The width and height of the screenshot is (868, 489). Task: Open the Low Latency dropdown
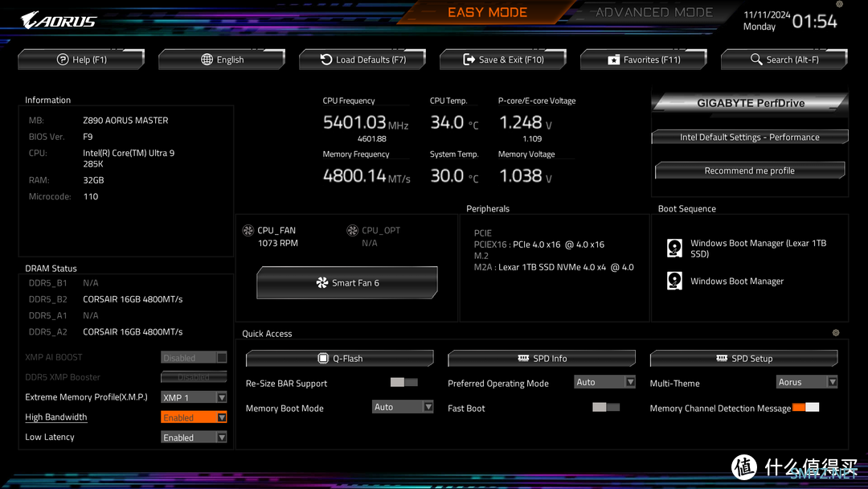pyautogui.click(x=194, y=438)
